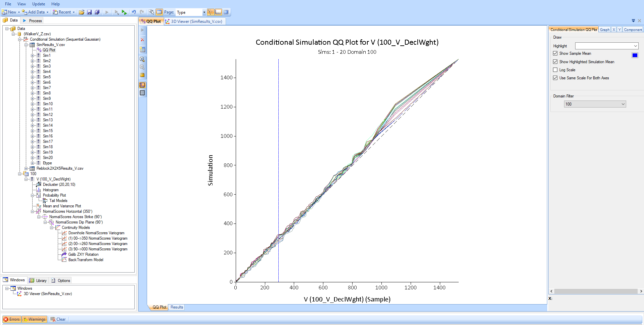Uncheck Show Sample Mean
The height and width of the screenshot is (325, 644).
point(555,53)
